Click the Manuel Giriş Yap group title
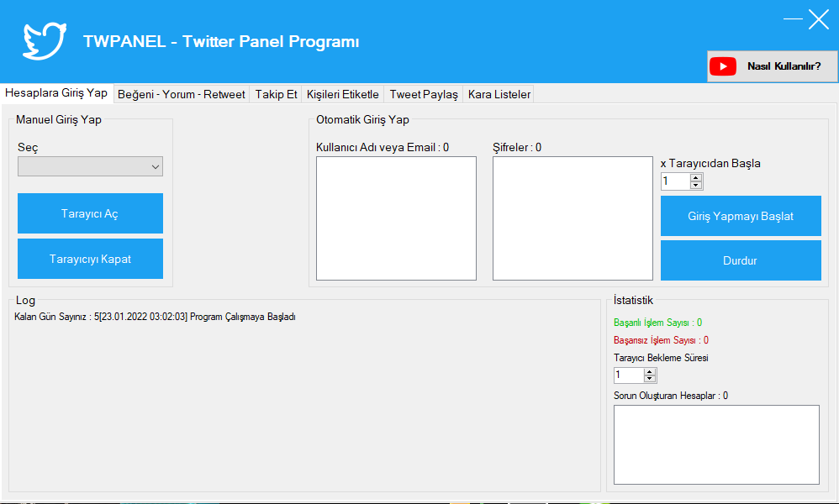839x504 pixels. 58,120
